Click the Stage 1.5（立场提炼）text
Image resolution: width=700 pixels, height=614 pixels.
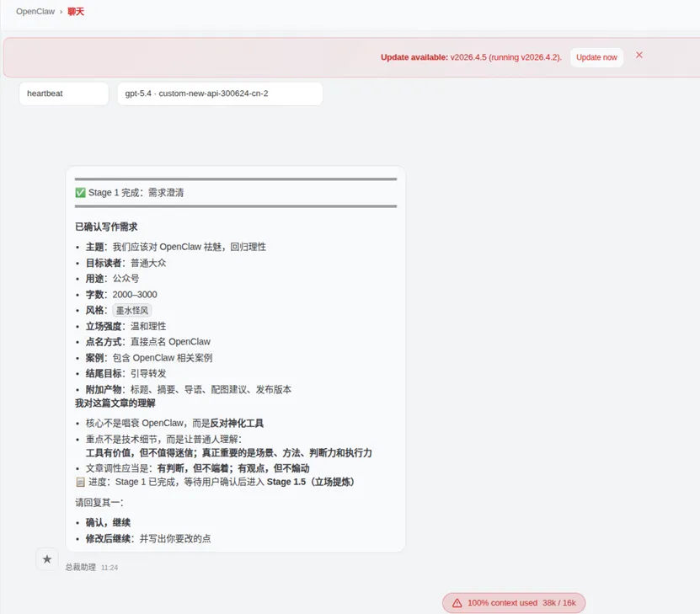coord(311,482)
